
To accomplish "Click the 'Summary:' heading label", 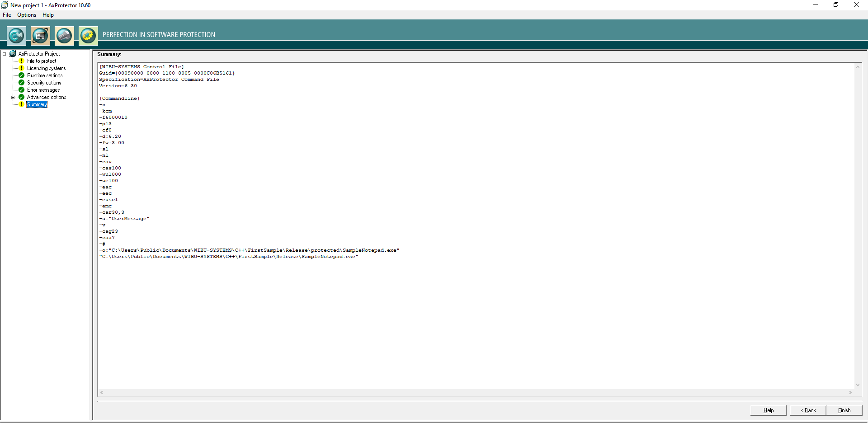I will coord(109,54).
